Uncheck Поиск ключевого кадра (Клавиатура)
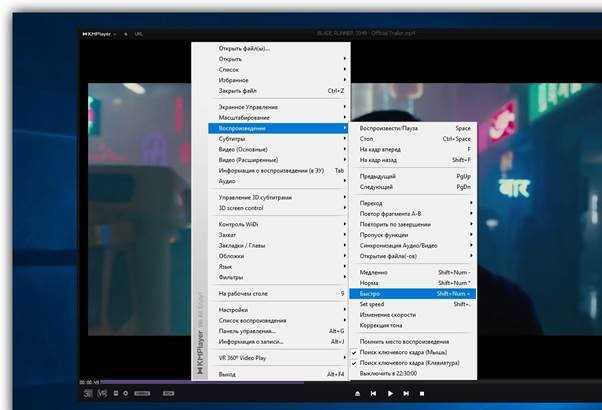Viewport: 602px width, 410px height. point(413,363)
